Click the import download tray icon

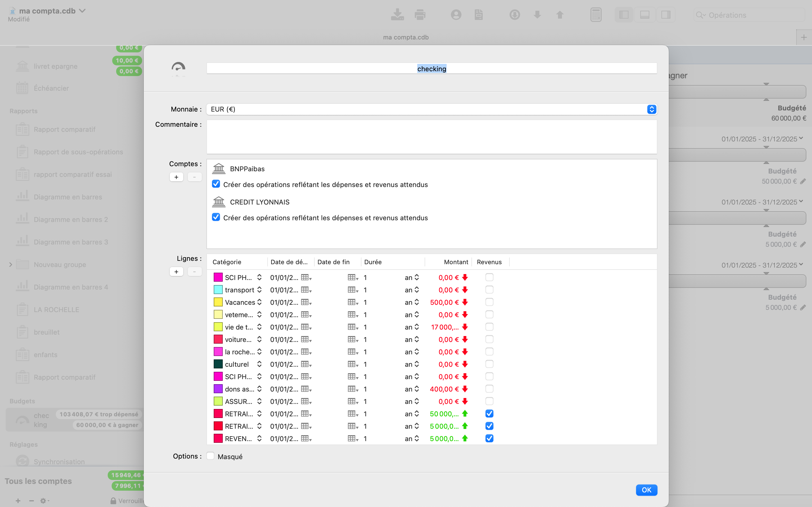(x=397, y=15)
